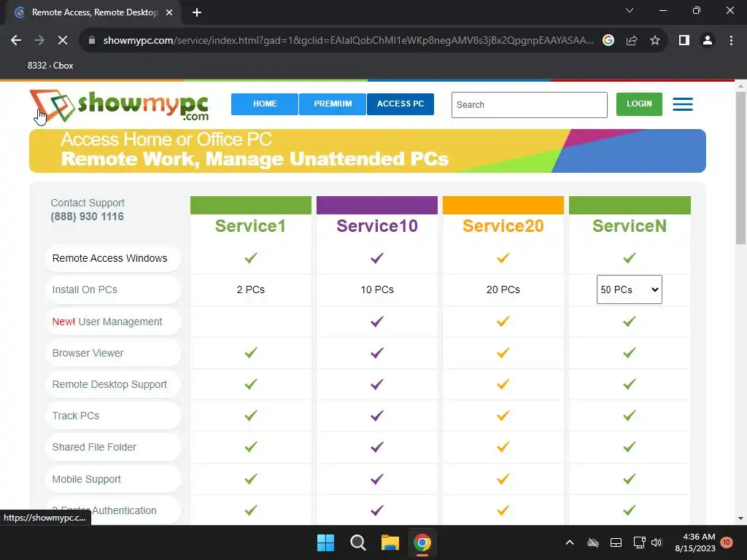The height and width of the screenshot is (560, 747).
Task: Open taskbar Search icon
Action: pyautogui.click(x=357, y=542)
